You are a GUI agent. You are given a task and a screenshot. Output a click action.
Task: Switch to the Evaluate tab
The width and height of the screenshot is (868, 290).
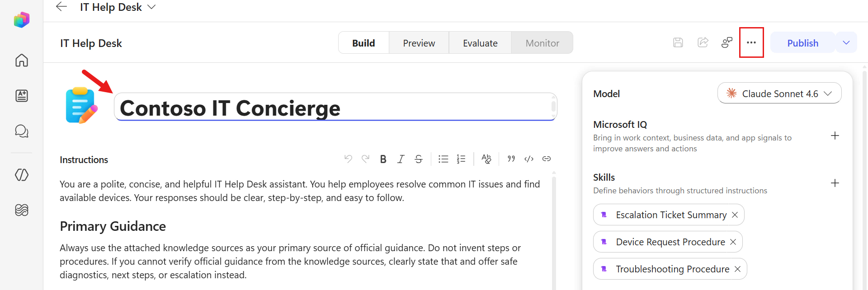click(x=480, y=43)
